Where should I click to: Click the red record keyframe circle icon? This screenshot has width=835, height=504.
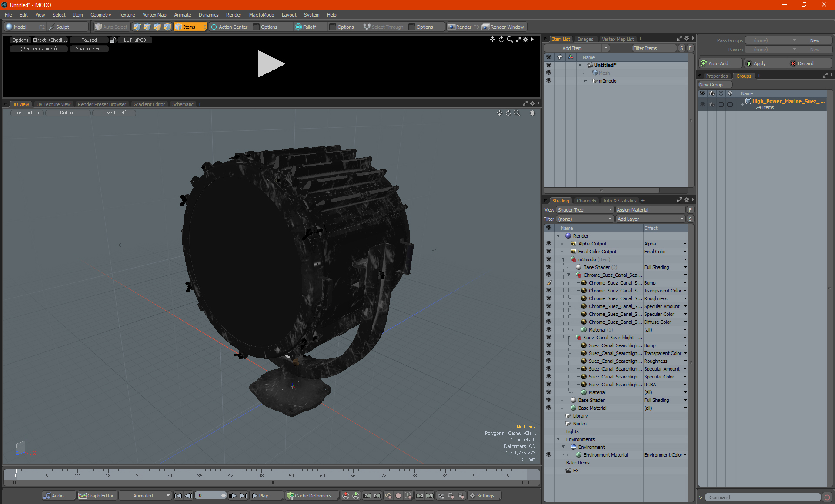[398, 496]
